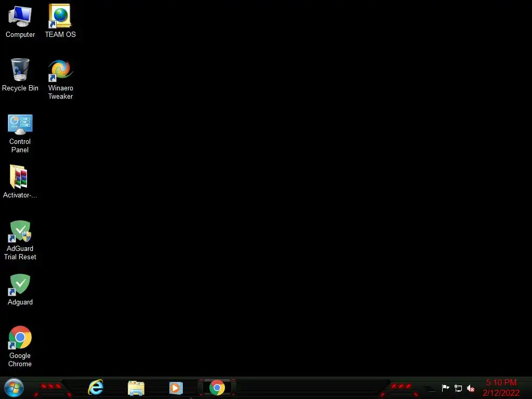Image resolution: width=532 pixels, height=399 pixels.
Task: Open the clock showing 5:10 PM
Action: (501, 382)
